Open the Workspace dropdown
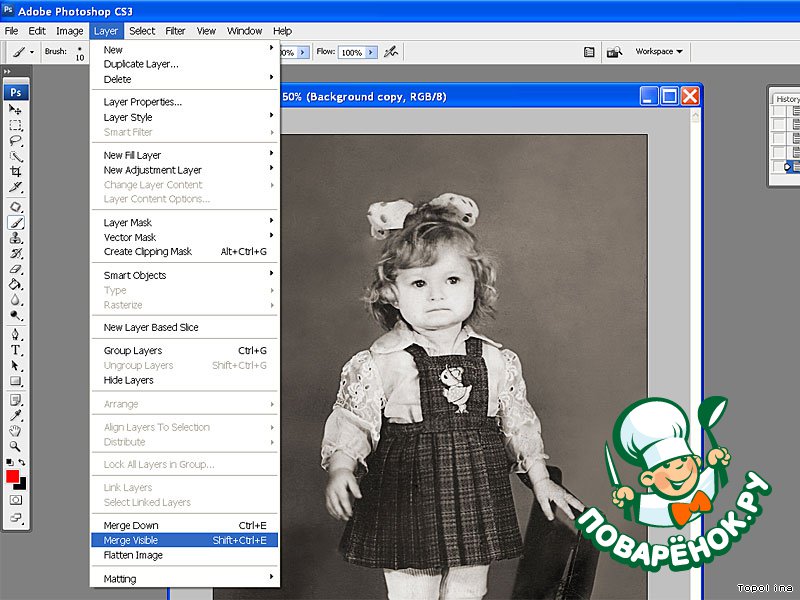Viewport: 800px width, 600px height. (x=659, y=51)
